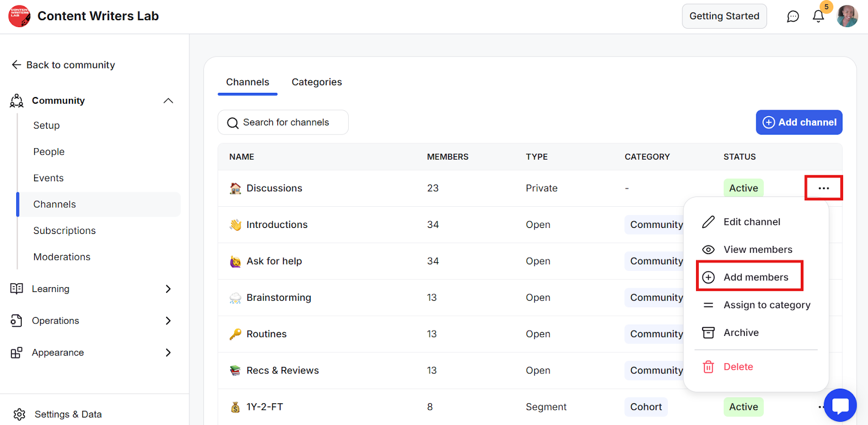The width and height of the screenshot is (868, 425).
Task: Collapse the Community section
Action: (168, 101)
